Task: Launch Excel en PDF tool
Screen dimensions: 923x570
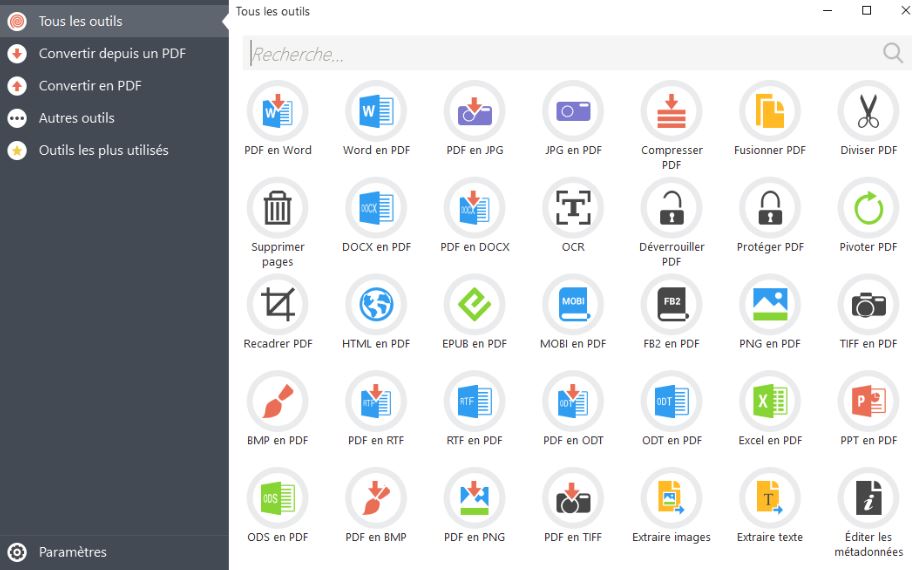Action: click(x=770, y=401)
